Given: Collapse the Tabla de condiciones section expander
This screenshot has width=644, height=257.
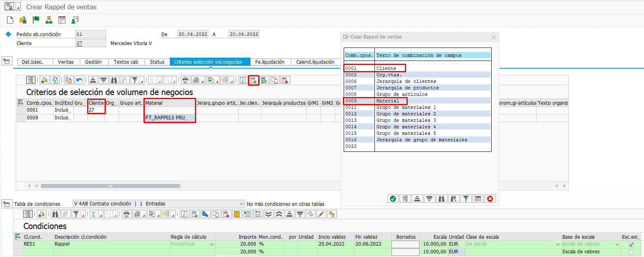Looking at the screenshot, I should coord(6,203).
